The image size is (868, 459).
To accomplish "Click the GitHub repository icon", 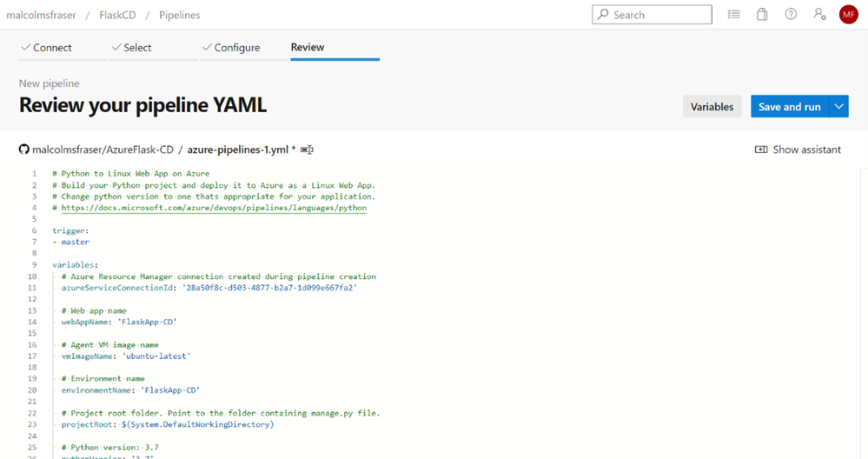I will point(23,150).
